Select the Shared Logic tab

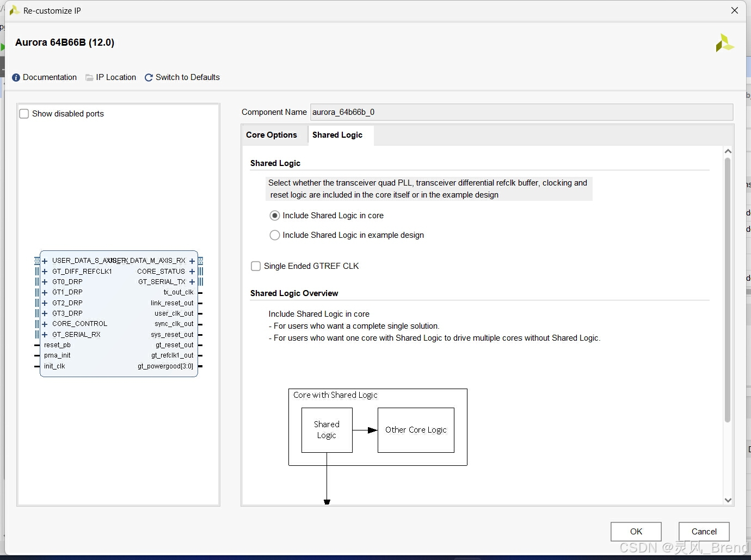(337, 135)
